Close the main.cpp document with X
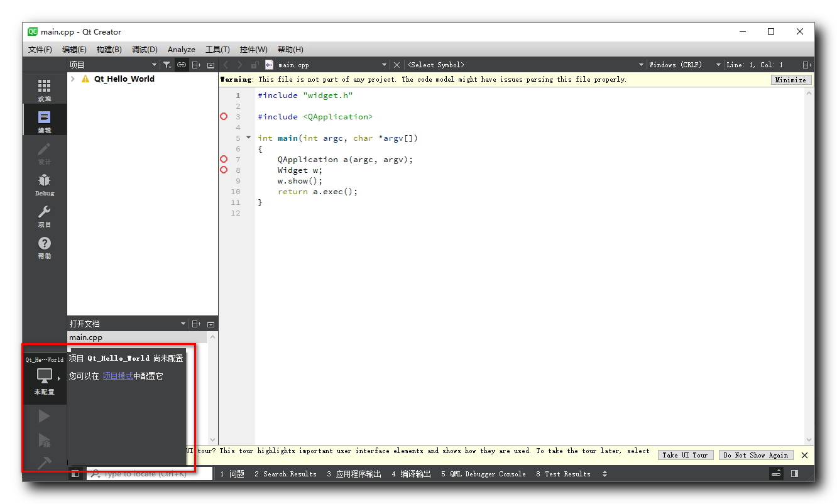The width and height of the screenshot is (837, 504). point(397,65)
